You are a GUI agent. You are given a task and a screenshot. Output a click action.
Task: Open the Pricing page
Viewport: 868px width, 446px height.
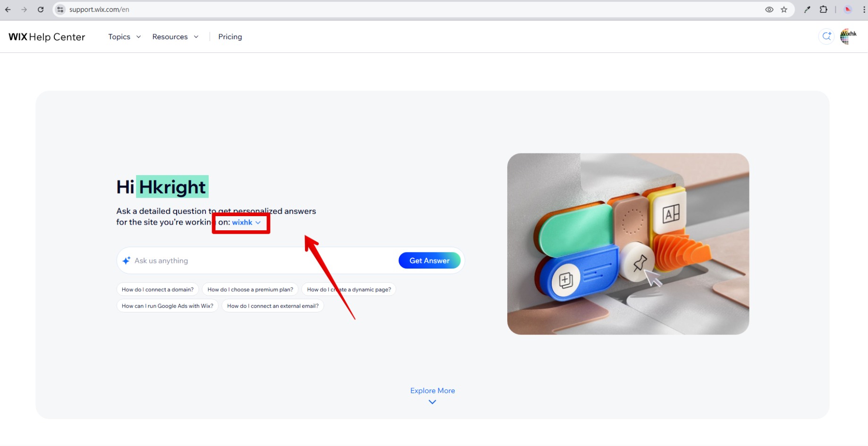pos(230,37)
